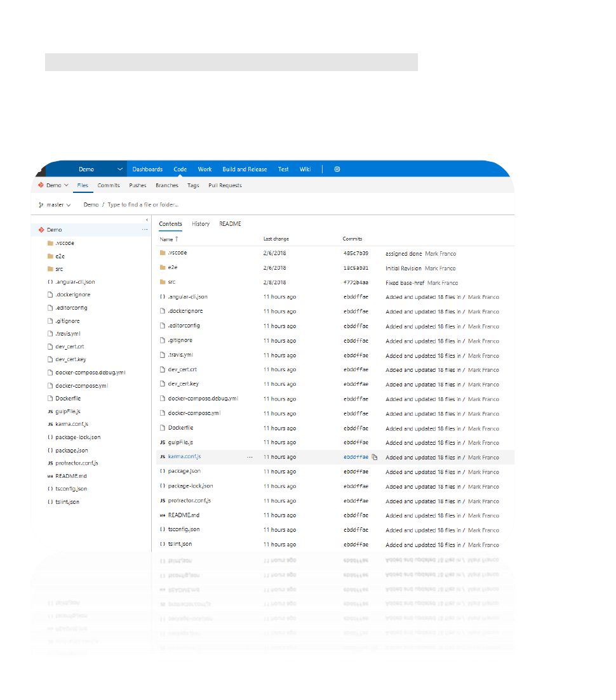Open package.json in contents list
616x700 pixels.
pyautogui.click(x=184, y=471)
